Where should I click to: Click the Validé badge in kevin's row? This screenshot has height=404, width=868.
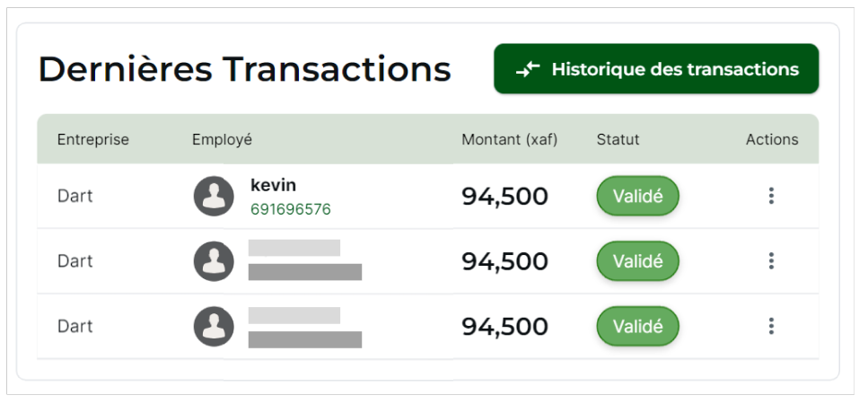pos(637,196)
